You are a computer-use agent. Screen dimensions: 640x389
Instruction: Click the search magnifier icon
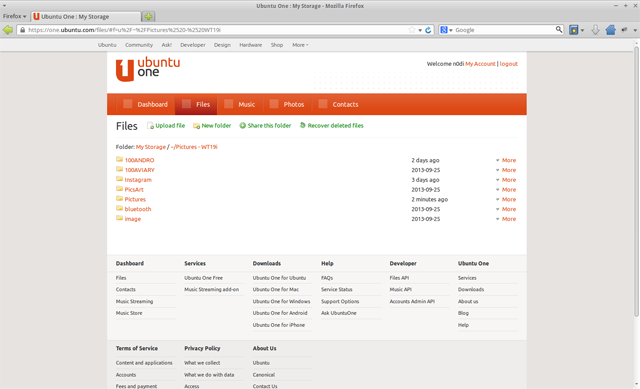click(x=559, y=29)
